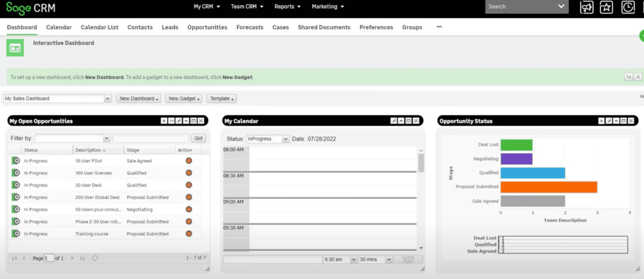Expand the 10 User Pilot opportunity row
This screenshot has width=644, height=279.
click(15, 161)
